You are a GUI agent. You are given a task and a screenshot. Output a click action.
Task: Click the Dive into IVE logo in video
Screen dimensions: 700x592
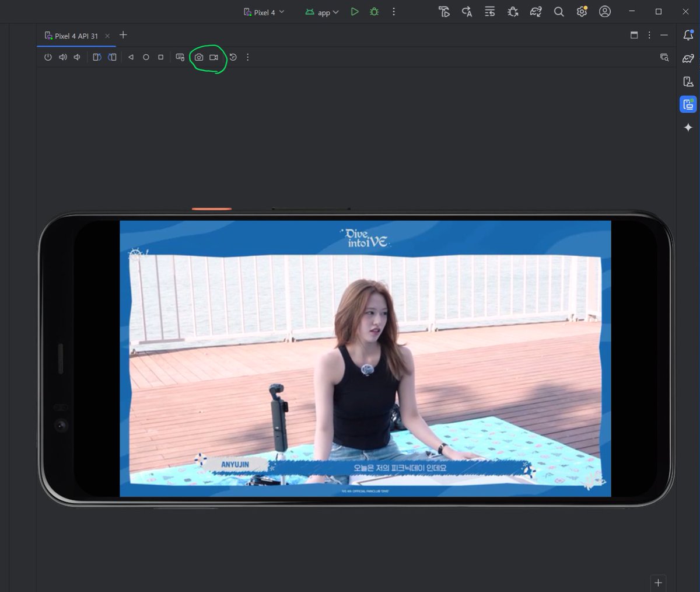pyautogui.click(x=366, y=238)
